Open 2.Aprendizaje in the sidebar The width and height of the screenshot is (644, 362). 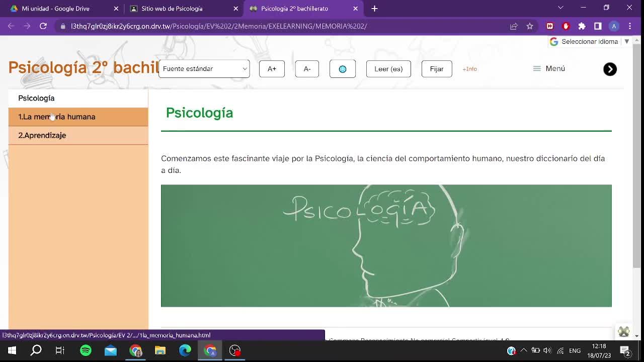click(x=78, y=135)
